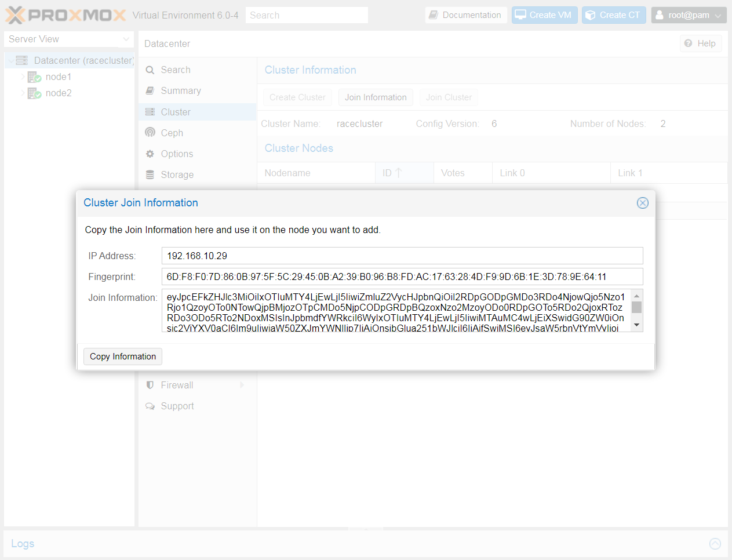Click the node2 server icon
This screenshot has width=732, height=560.
(x=34, y=93)
